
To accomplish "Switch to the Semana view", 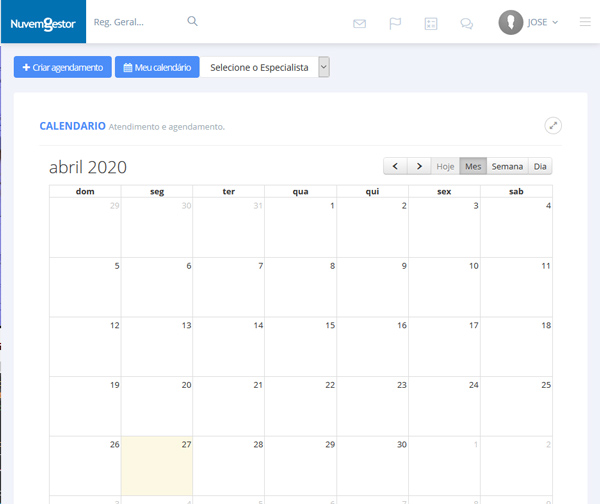I will click(x=507, y=166).
